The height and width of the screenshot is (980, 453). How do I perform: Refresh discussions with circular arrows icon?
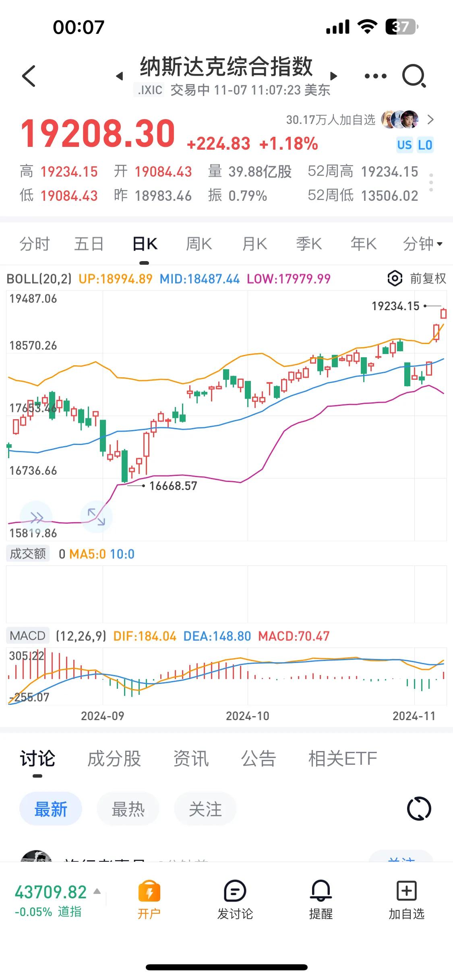tap(419, 809)
